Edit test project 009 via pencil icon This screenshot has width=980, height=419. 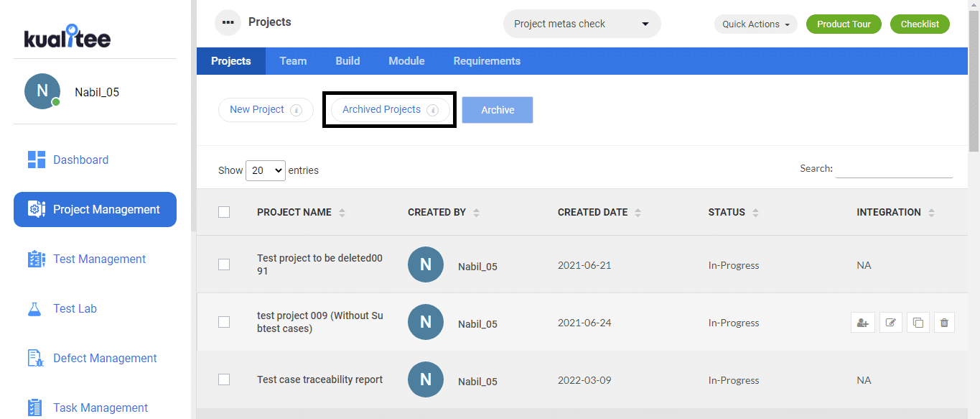coord(890,322)
